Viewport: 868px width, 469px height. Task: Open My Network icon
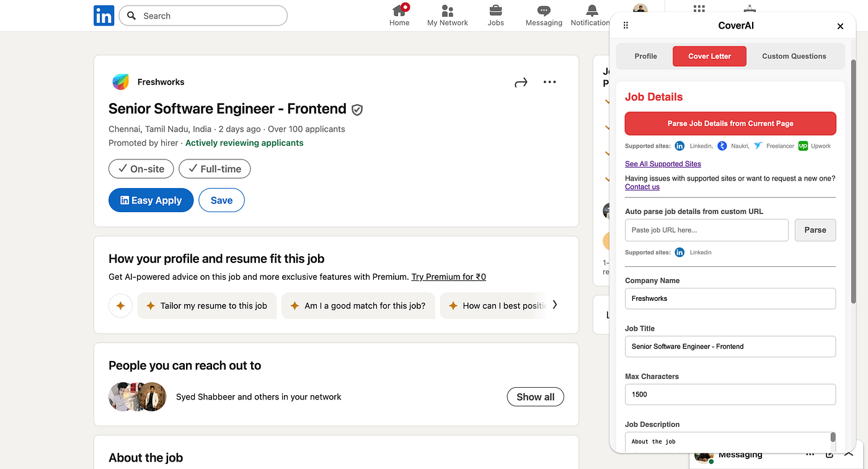tap(447, 11)
